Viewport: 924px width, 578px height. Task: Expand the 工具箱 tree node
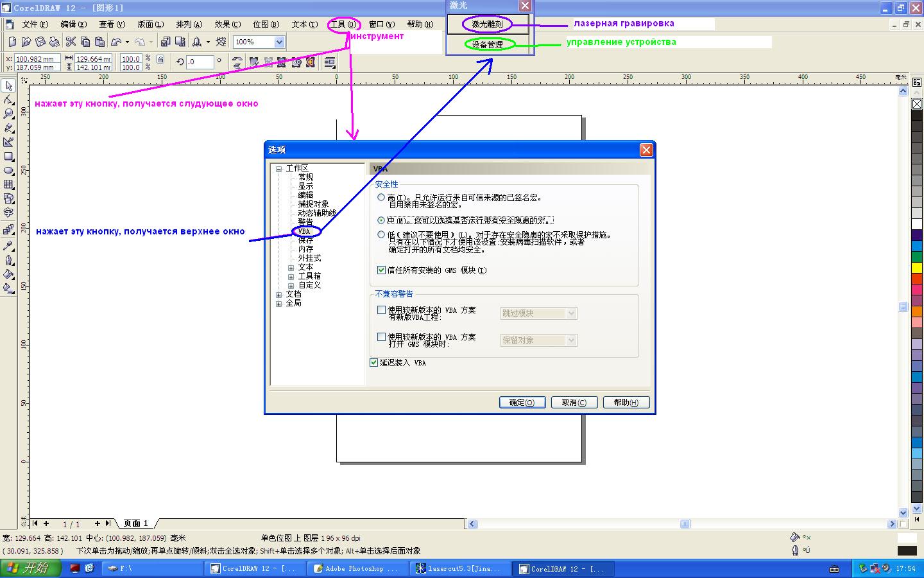point(291,277)
